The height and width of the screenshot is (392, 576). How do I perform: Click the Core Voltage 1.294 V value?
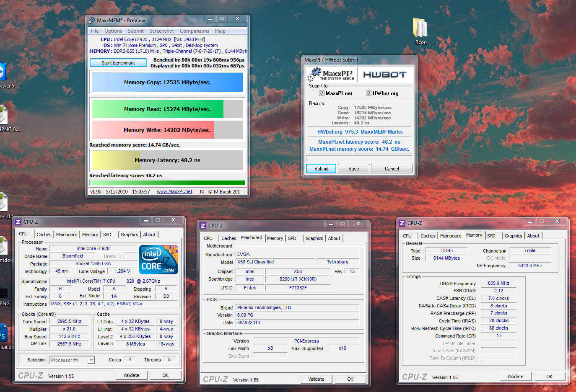[x=123, y=271]
